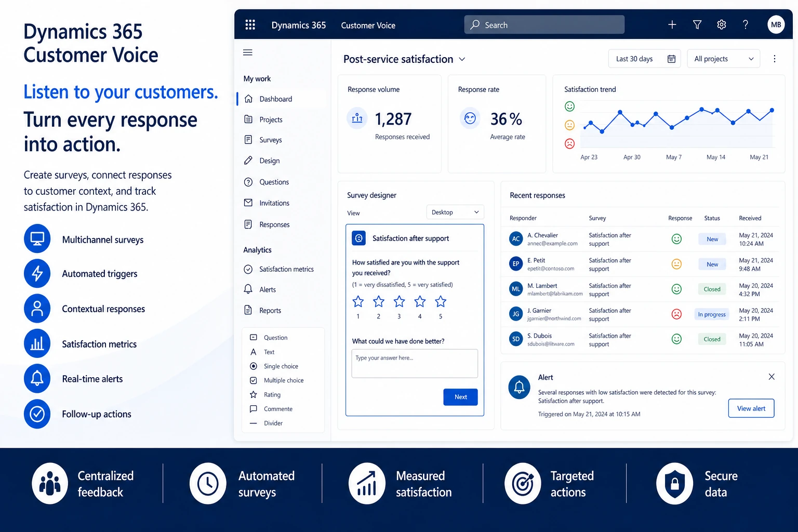Image resolution: width=798 pixels, height=532 pixels.
Task: Click the Response volume chart icon
Action: tap(357, 118)
